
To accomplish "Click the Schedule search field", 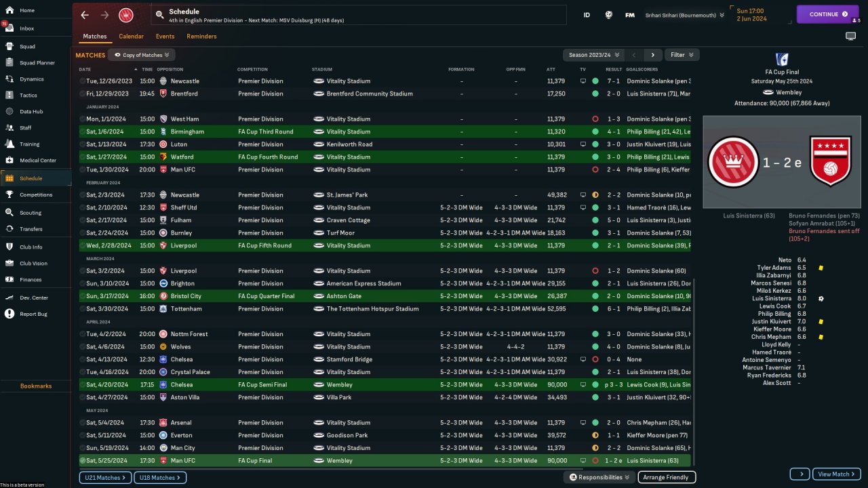I will pyautogui.click(x=359, y=15).
